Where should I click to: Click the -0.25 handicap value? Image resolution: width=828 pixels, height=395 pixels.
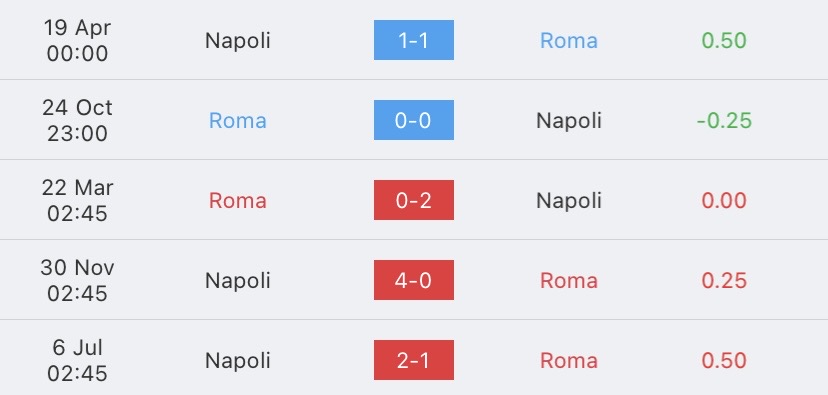724,120
